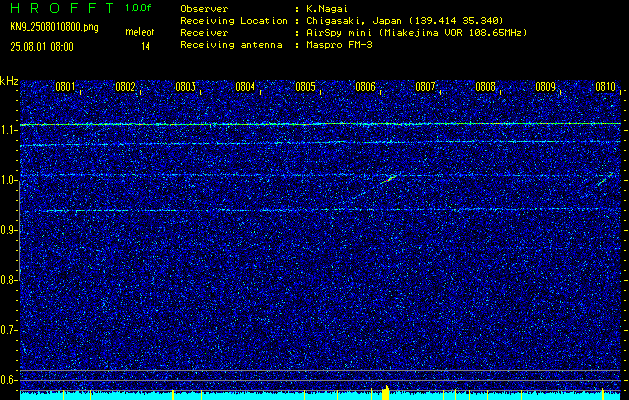Viewport: 629px width, 400px height.
Task: Select the Maspro FM-3 antenna text
Action: coord(339,45)
